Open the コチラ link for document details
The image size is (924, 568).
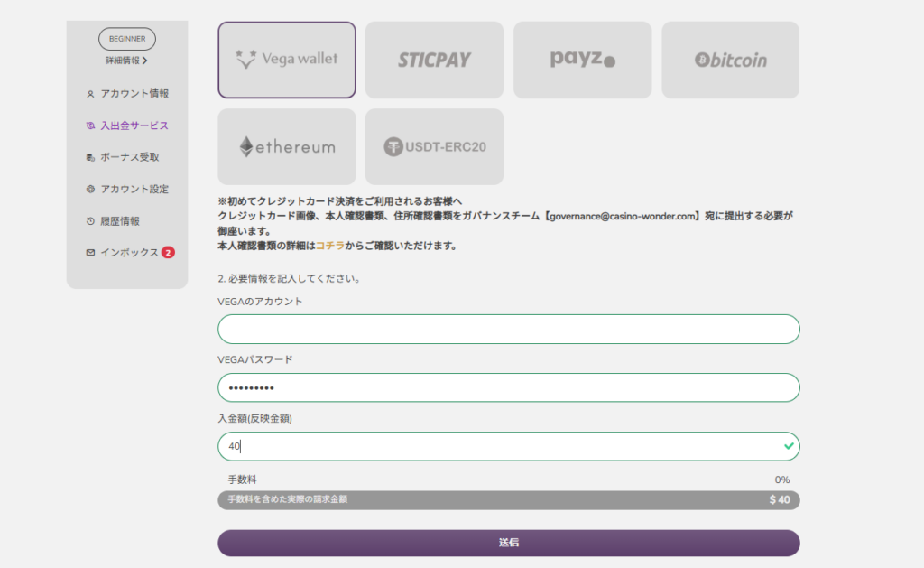pos(330,246)
